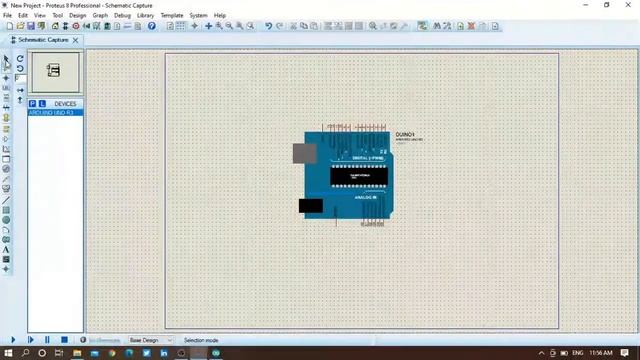Click the Undo arrow icon
Viewport: 640px width, 360px height.
pos(268,26)
